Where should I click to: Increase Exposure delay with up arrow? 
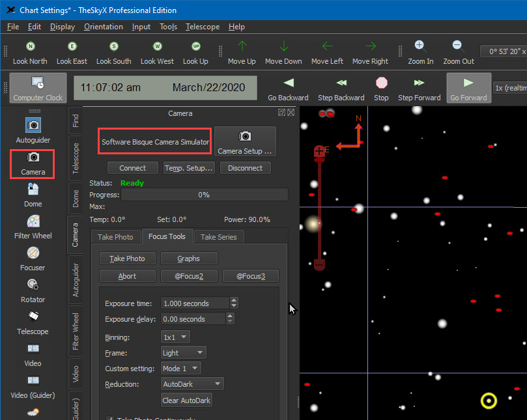[230, 316]
